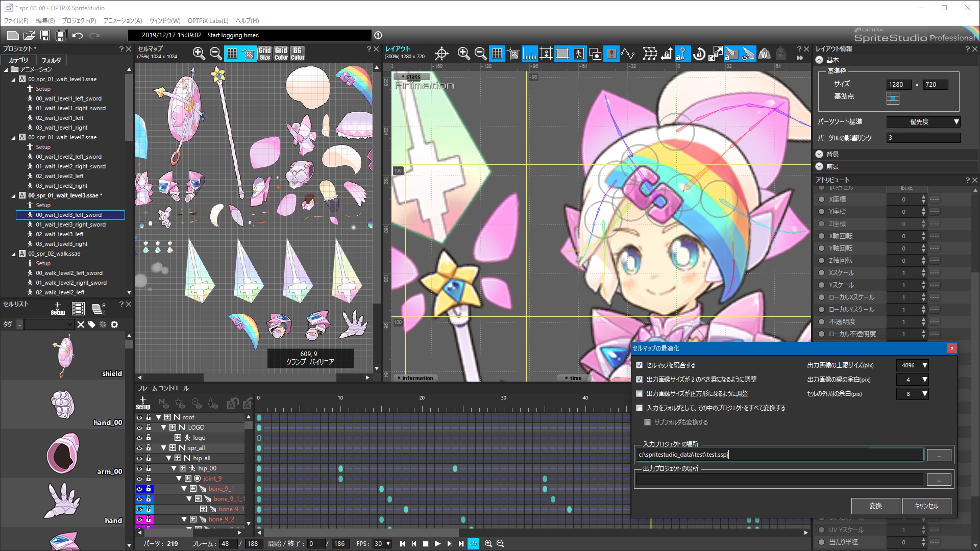Click the base point grid swatch
This screenshot has height=551, width=980.
893,98
